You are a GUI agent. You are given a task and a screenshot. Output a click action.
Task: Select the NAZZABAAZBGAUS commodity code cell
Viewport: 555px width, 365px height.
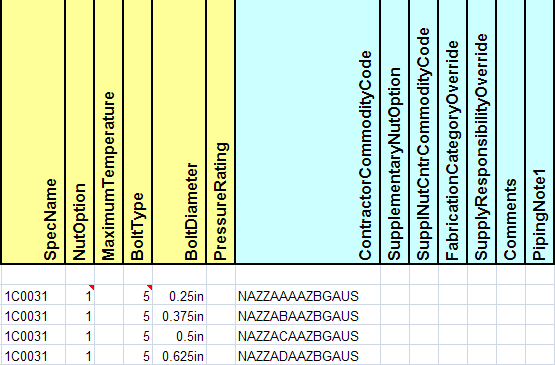[308, 315]
